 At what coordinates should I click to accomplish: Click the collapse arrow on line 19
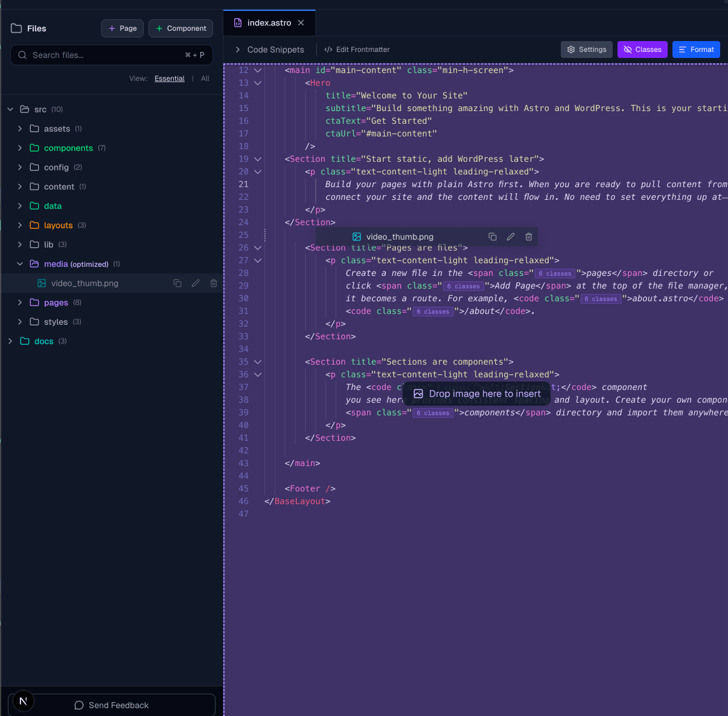(258, 159)
